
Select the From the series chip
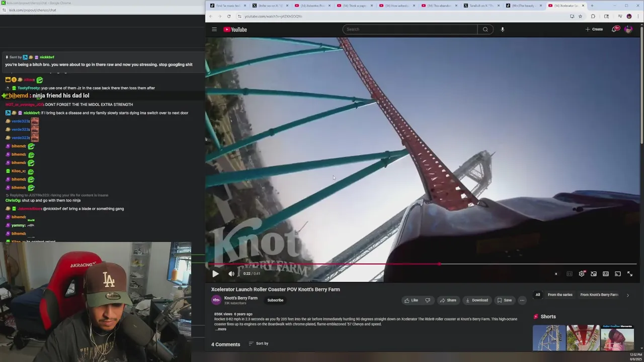click(x=560, y=295)
